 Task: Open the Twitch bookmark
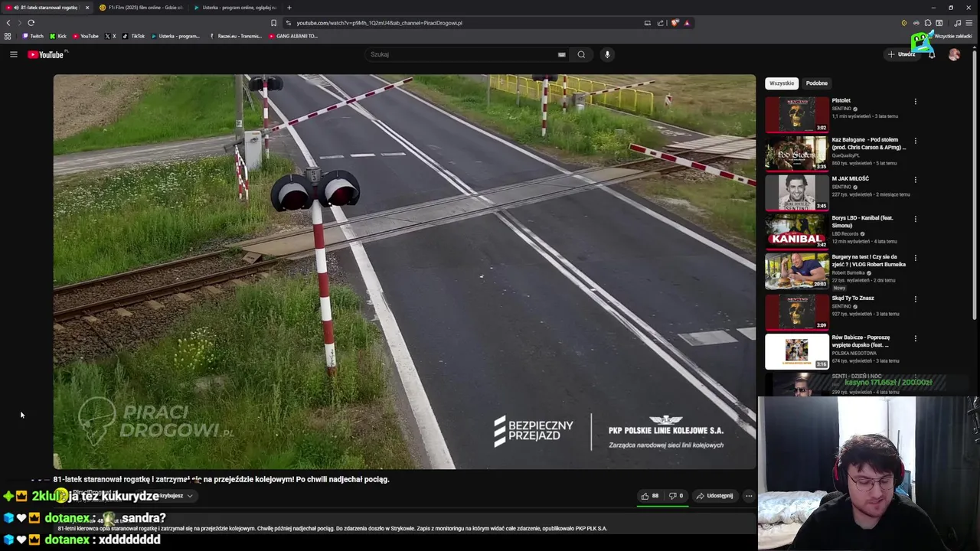click(33, 36)
